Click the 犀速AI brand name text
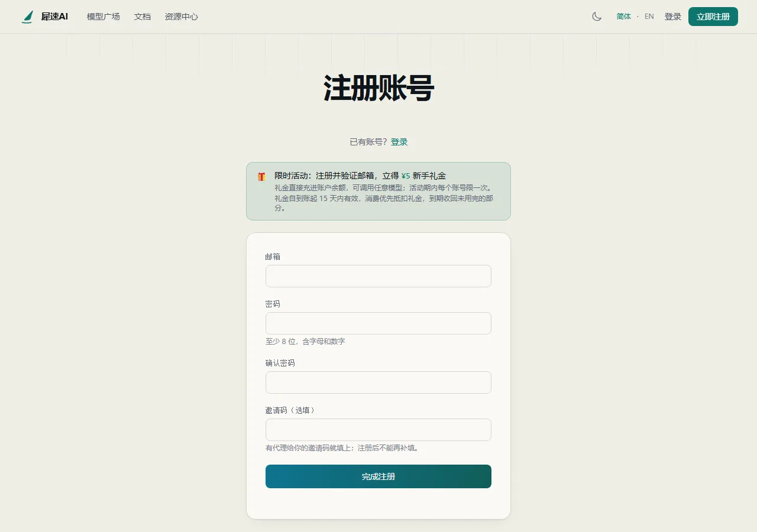The height and width of the screenshot is (532, 757). tap(54, 17)
